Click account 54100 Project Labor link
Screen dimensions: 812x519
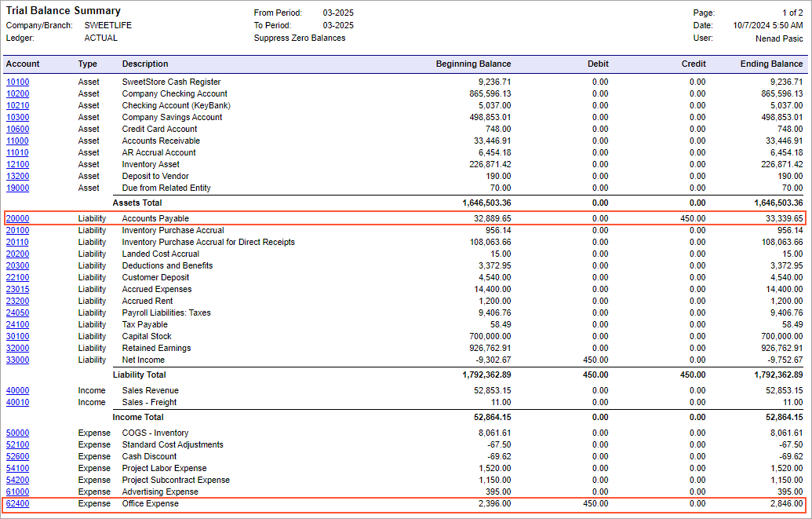tap(17, 468)
